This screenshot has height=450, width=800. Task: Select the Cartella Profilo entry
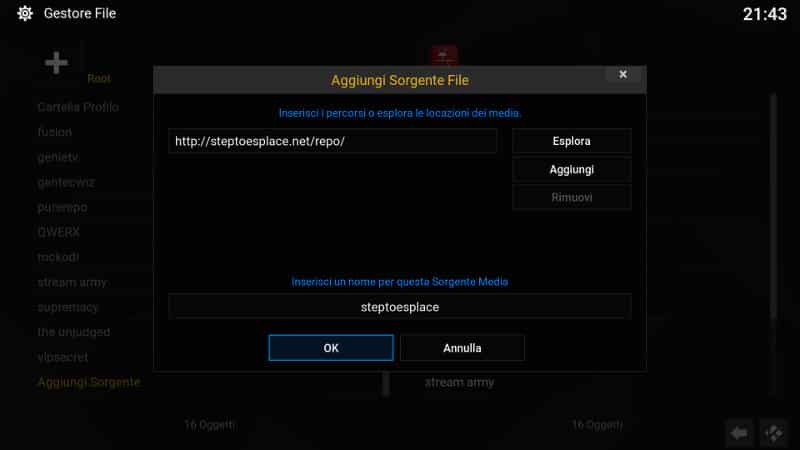coord(78,107)
